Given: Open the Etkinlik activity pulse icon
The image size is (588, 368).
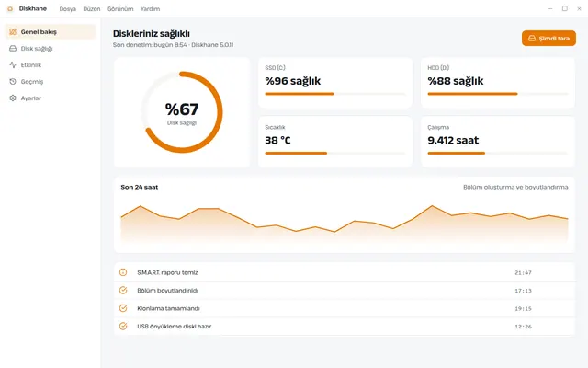Looking at the screenshot, I should [x=13, y=65].
